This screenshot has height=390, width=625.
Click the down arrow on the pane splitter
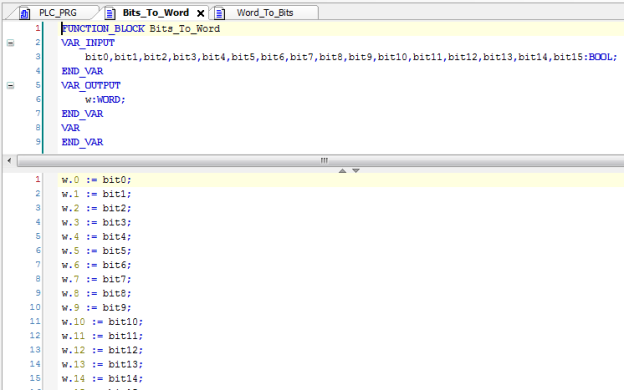(x=356, y=170)
